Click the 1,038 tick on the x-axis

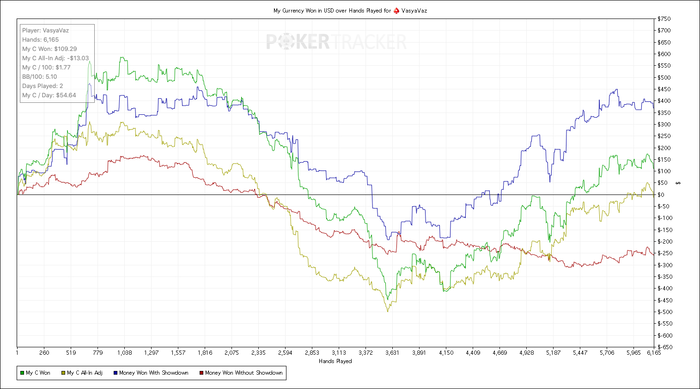click(x=125, y=353)
